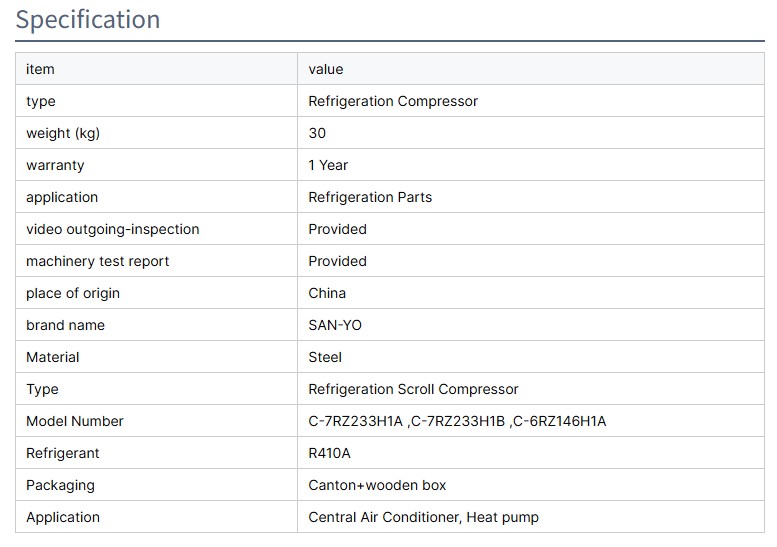This screenshot has height=547, width=777.
Task: Click the 'video outgoing-inspection' label
Action: [112, 229]
